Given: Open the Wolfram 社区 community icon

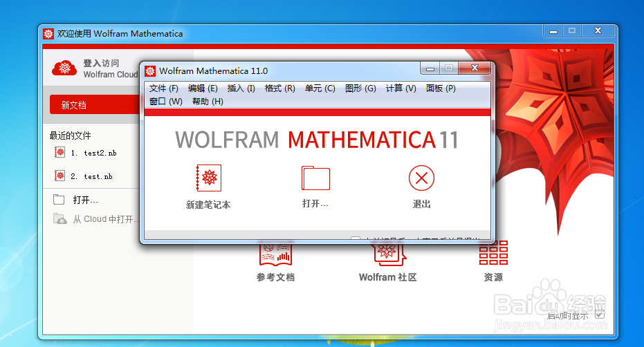Looking at the screenshot, I should pos(388,254).
